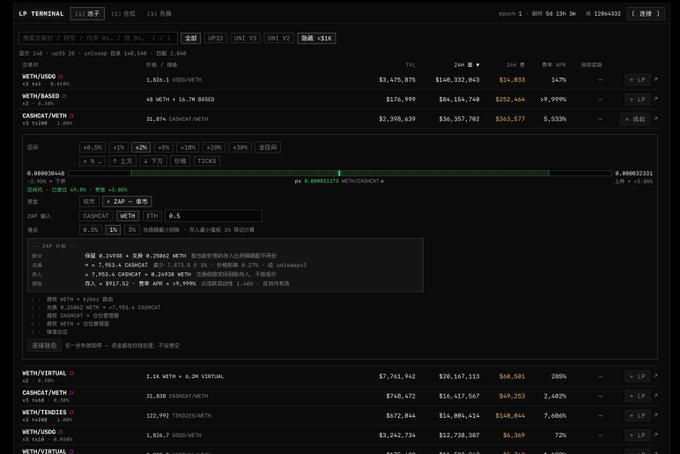The image size is (680, 454).
Task: Sort pools by TVL column header
Action: coord(410,65)
